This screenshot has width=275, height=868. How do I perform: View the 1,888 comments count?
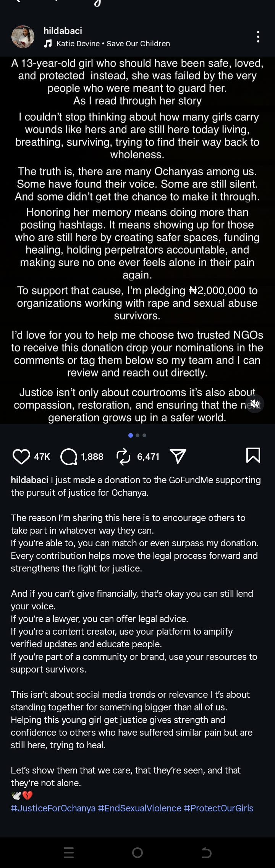pyautogui.click(x=92, y=456)
